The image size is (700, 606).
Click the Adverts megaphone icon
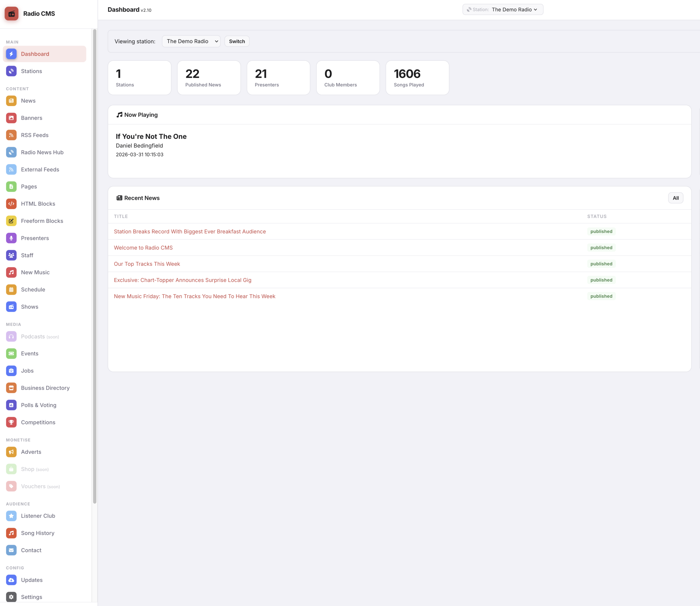pyautogui.click(x=11, y=452)
